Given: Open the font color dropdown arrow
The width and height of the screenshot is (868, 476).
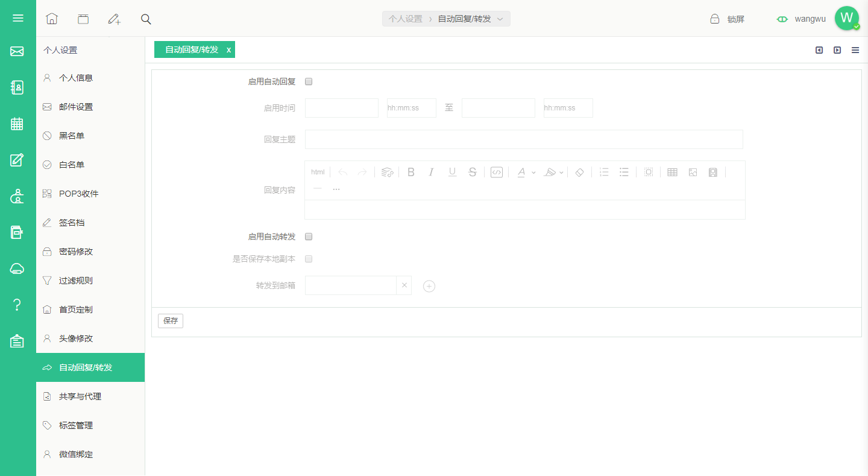Looking at the screenshot, I should (533, 173).
